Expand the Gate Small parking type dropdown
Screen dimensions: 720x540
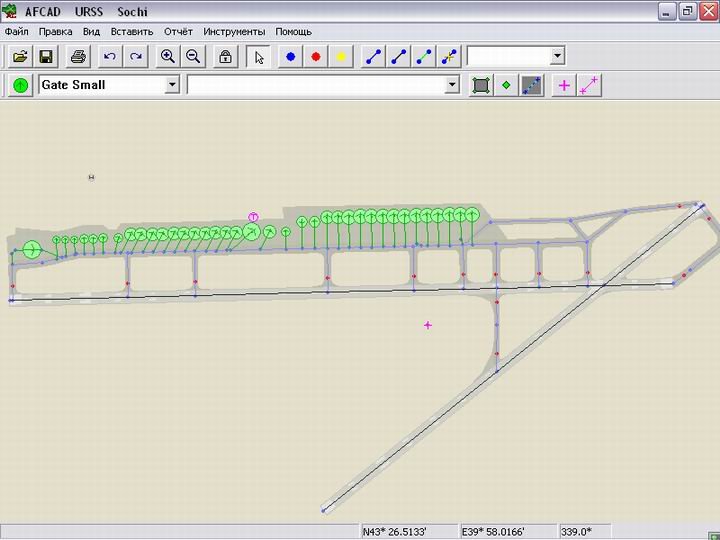(172, 84)
